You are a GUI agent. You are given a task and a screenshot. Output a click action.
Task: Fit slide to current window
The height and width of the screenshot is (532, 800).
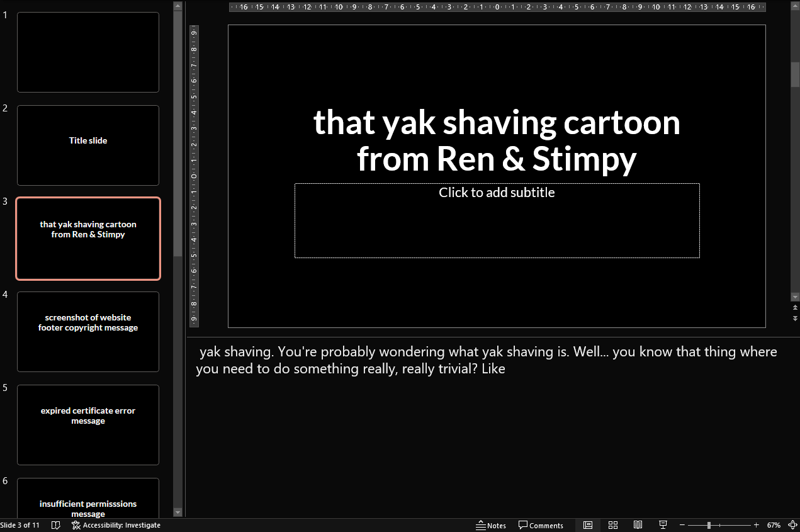pyautogui.click(x=792, y=525)
